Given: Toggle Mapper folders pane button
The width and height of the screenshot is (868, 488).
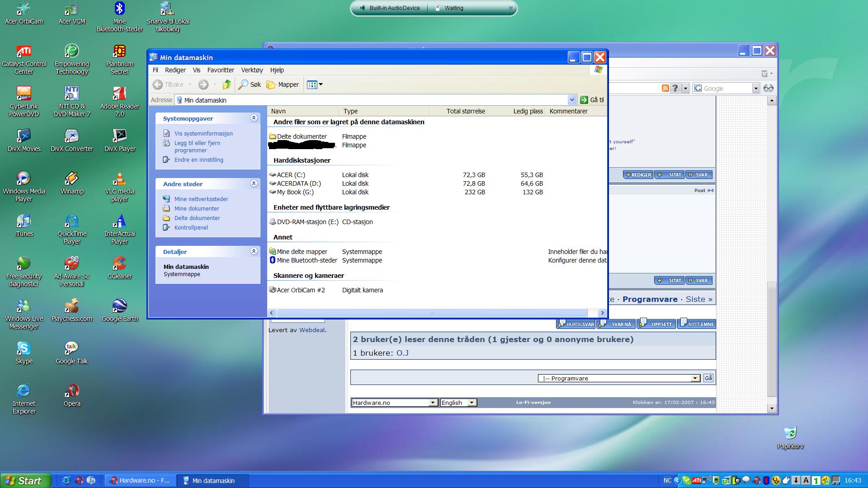Looking at the screenshot, I should tap(283, 84).
